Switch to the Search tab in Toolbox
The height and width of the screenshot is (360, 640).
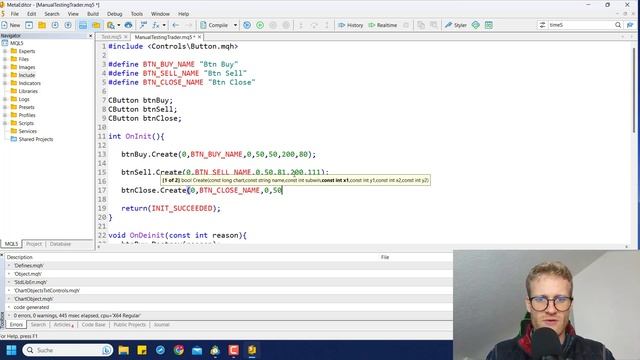tap(38, 324)
